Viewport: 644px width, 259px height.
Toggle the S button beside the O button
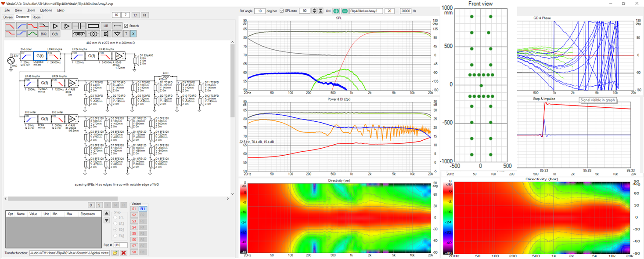99,205
